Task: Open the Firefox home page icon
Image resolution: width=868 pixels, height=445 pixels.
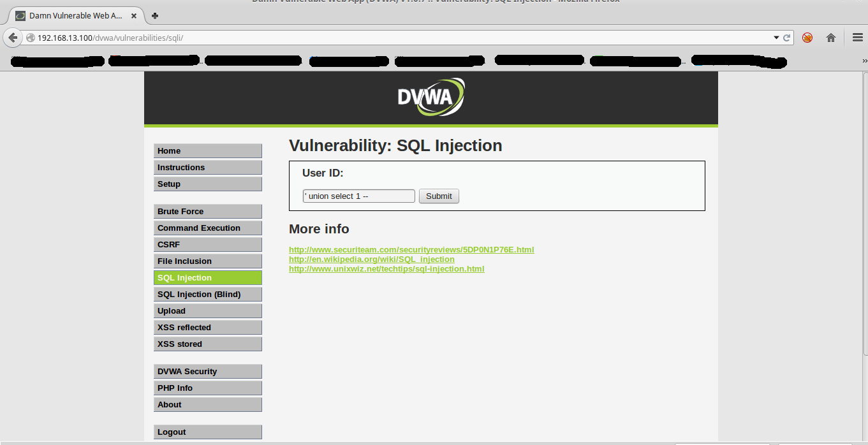Action: (831, 38)
